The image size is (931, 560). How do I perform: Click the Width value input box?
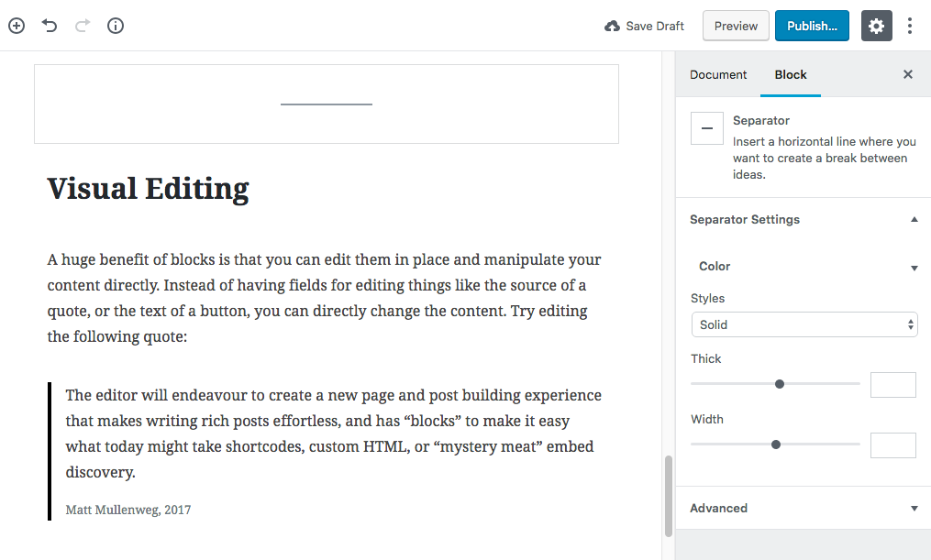(892, 445)
